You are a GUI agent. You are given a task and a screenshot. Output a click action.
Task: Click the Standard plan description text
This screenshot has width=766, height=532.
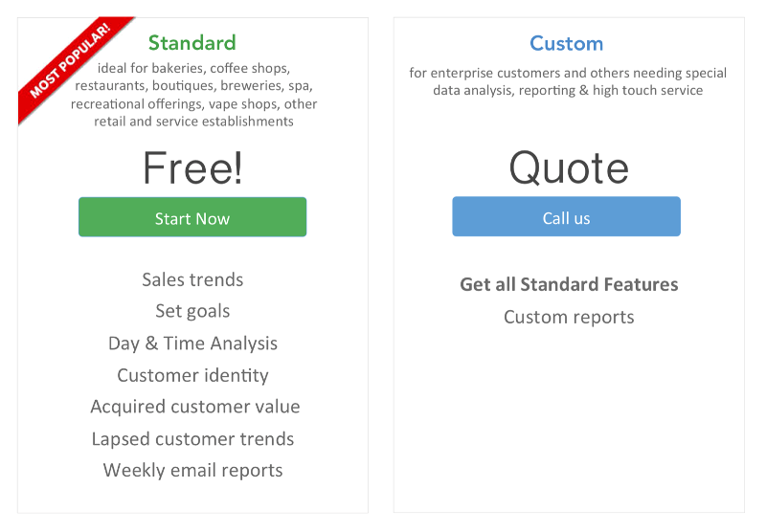pyautogui.click(x=193, y=95)
